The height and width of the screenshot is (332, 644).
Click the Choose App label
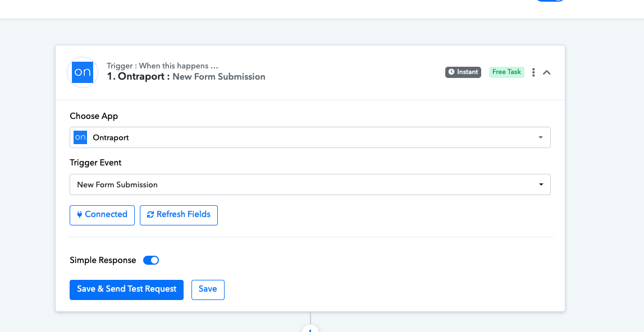[94, 116]
